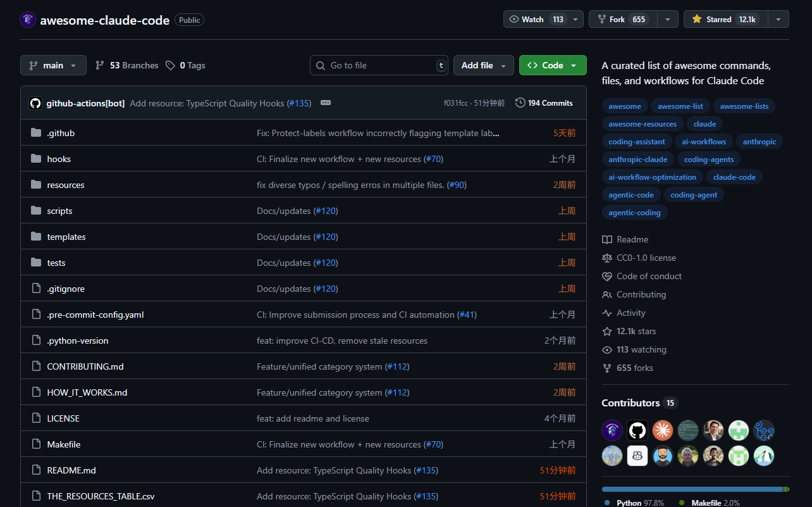Select the claude-code topic tag
Screen dimensions: 812x507
coord(734,177)
